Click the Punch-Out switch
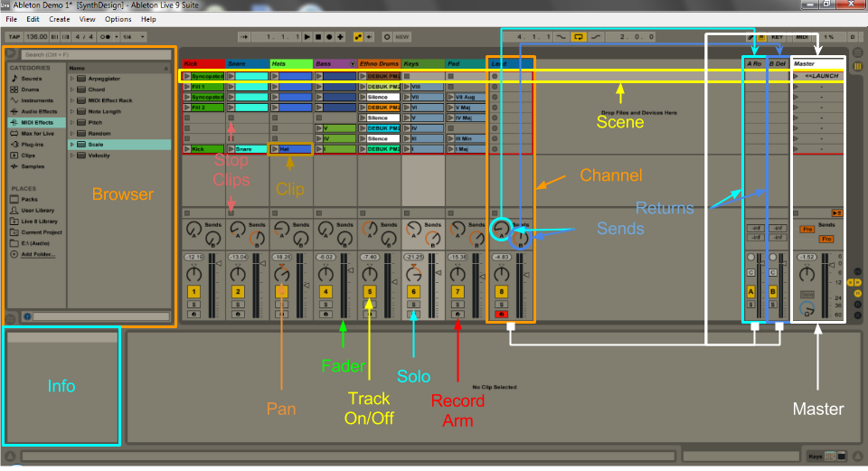This screenshot has width=868, height=471. [x=596, y=37]
